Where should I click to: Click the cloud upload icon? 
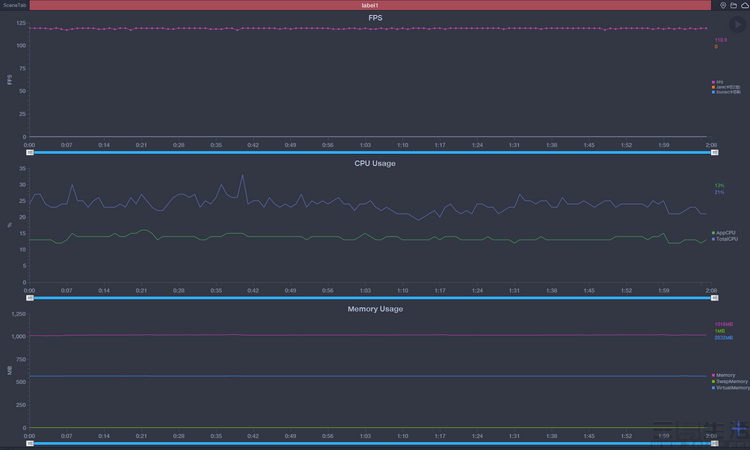[744, 5]
